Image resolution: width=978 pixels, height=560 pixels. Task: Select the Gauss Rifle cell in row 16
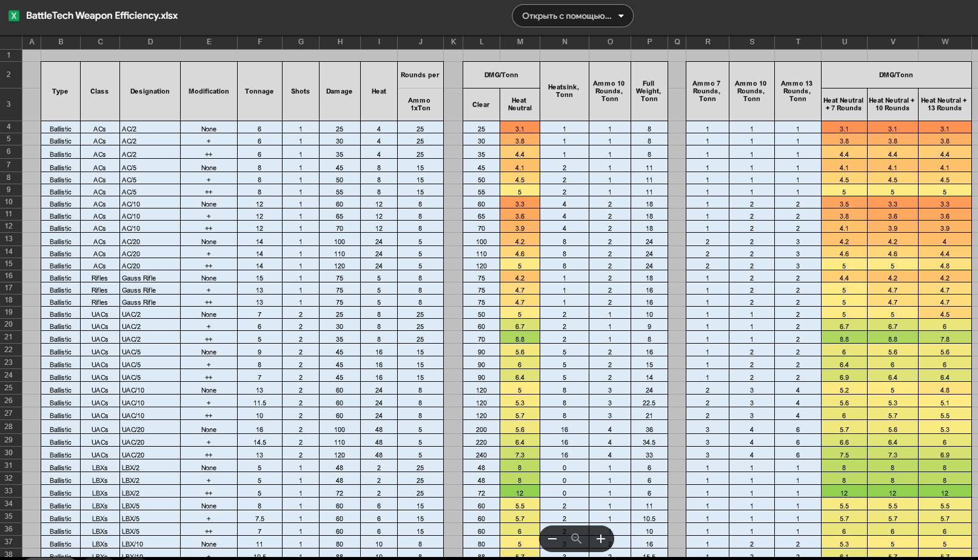pos(150,278)
